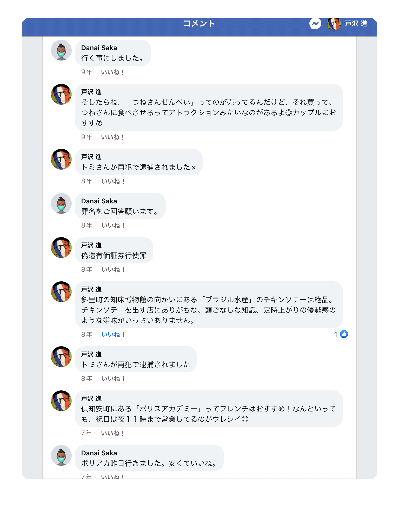The height and width of the screenshot is (532, 399).
Task: Click the like count number 1
Action: coord(336,335)
